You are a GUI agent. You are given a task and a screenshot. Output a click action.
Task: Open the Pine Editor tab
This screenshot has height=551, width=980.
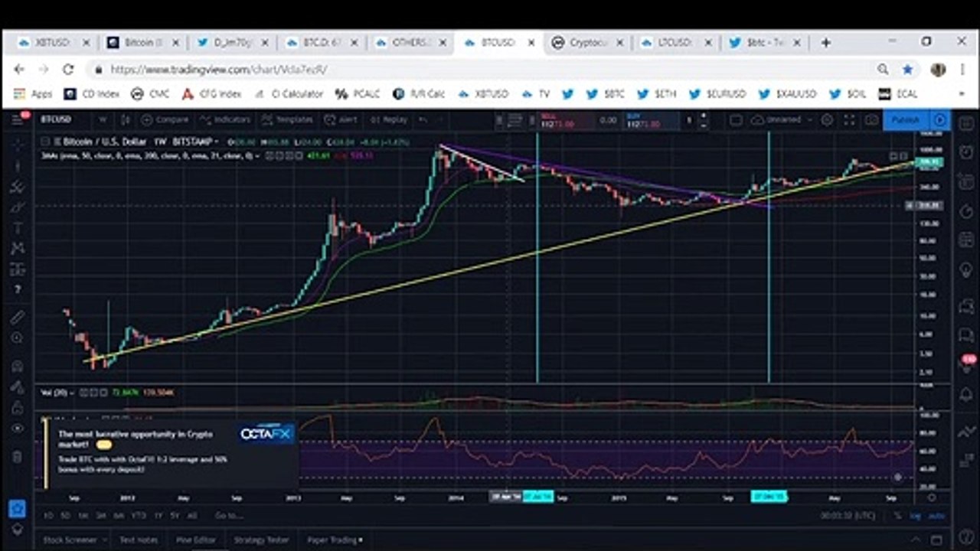196,540
